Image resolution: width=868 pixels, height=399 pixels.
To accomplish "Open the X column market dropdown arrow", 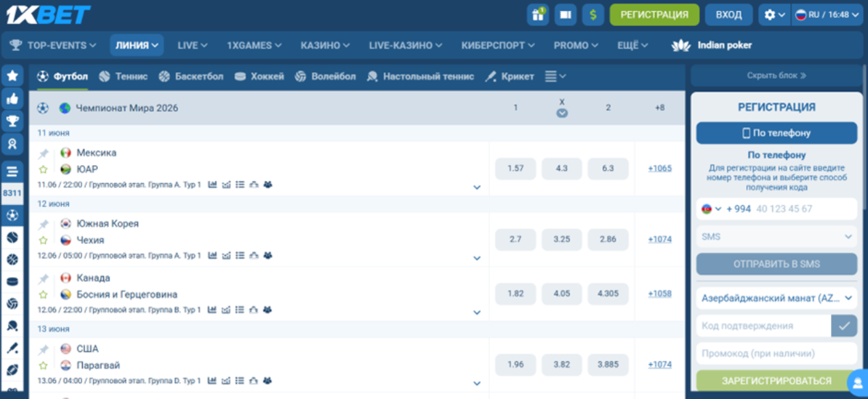I will [x=562, y=113].
